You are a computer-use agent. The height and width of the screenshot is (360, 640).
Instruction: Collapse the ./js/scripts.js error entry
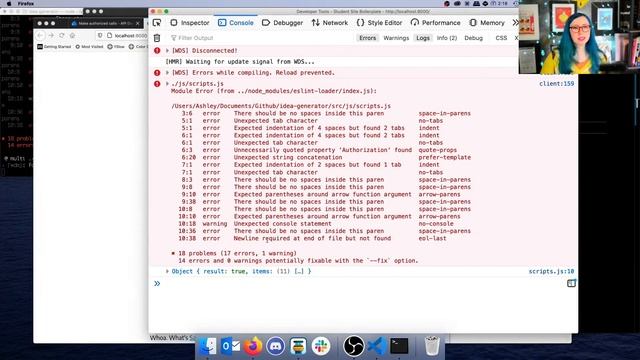coord(167,84)
